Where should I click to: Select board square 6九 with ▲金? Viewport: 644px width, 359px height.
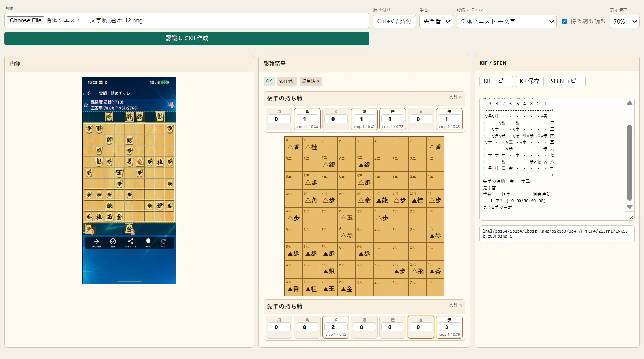346,287
